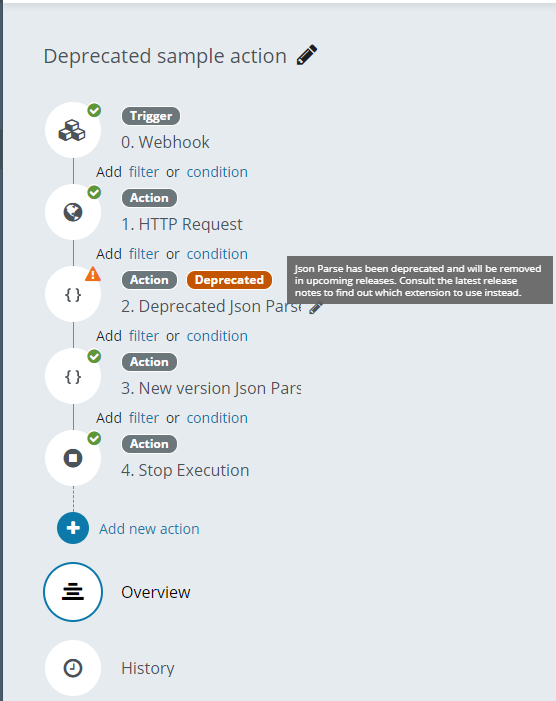Viewport: 556px width, 701px height.
Task: Click the orange warning triangle icon
Action: pos(93,274)
